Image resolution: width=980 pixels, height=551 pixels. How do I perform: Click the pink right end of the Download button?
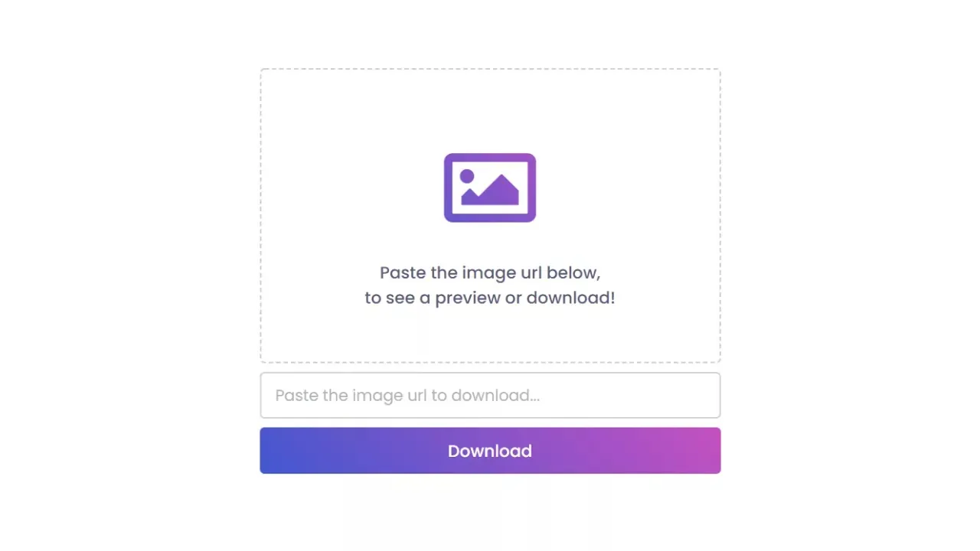(x=698, y=451)
